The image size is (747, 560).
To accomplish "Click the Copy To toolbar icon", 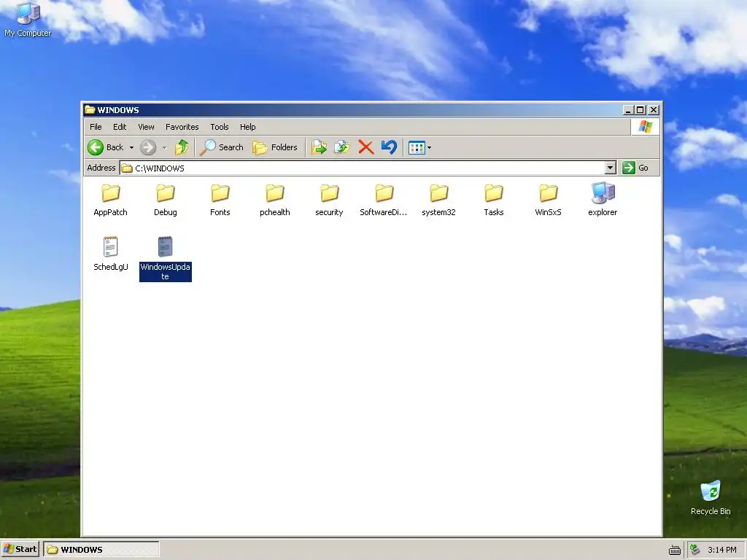I will pyautogui.click(x=342, y=147).
